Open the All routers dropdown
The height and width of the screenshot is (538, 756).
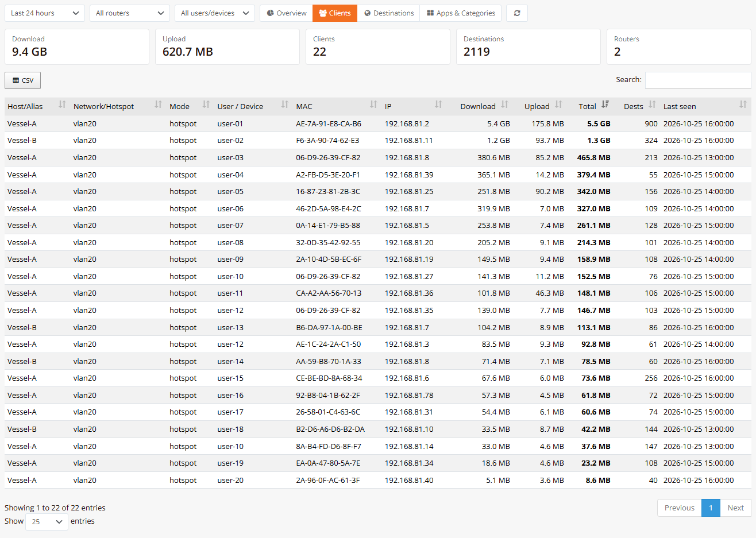tap(130, 13)
